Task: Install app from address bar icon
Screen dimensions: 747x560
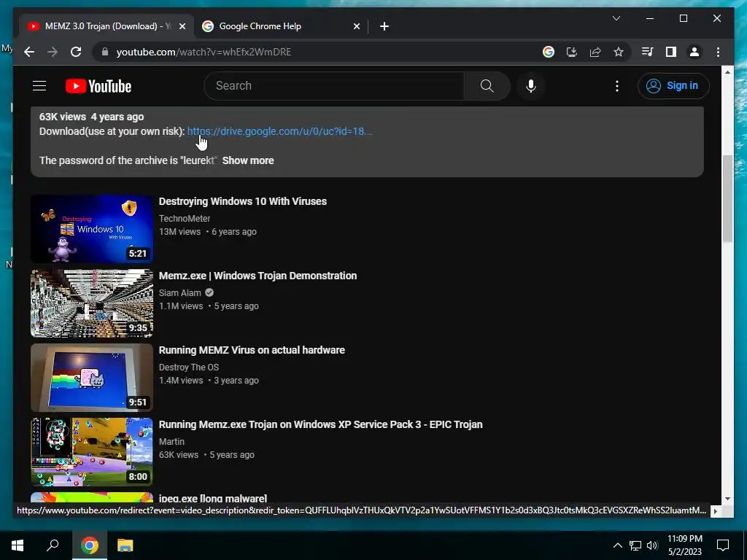Action: click(x=572, y=52)
